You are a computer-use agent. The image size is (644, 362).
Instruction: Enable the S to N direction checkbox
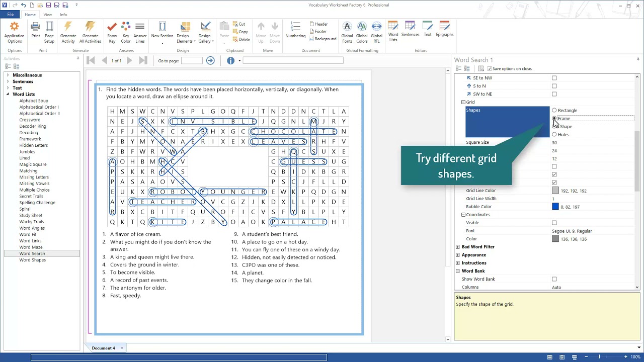554,86
